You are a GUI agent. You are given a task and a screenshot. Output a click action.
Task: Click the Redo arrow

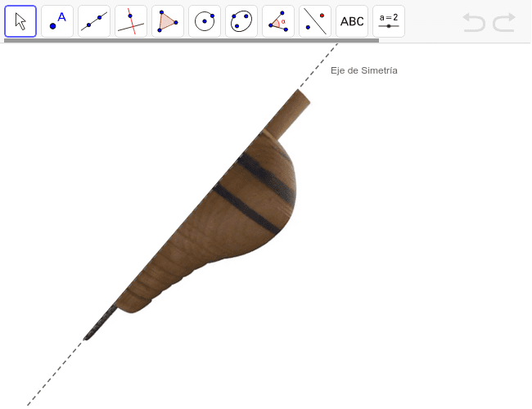coord(504,22)
